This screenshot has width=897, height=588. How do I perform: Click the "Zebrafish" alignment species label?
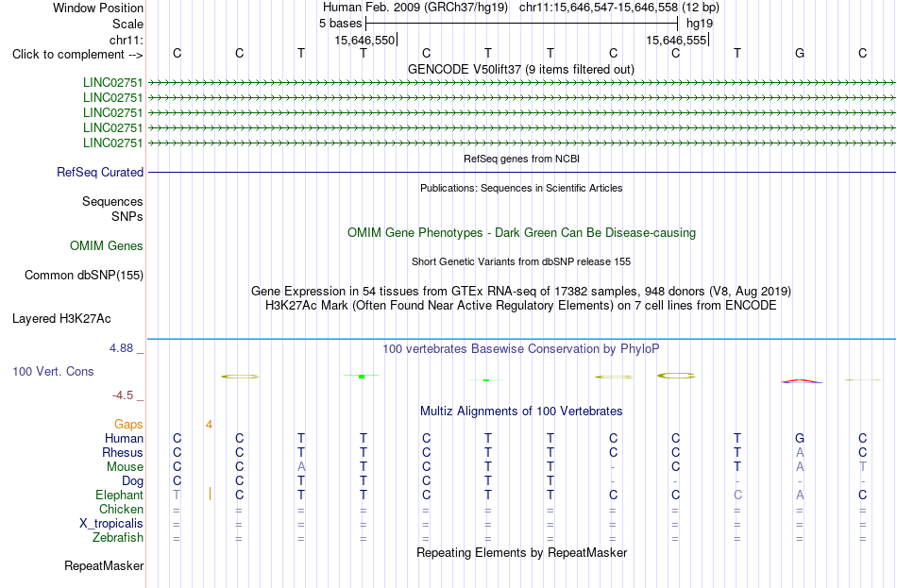[x=118, y=538]
